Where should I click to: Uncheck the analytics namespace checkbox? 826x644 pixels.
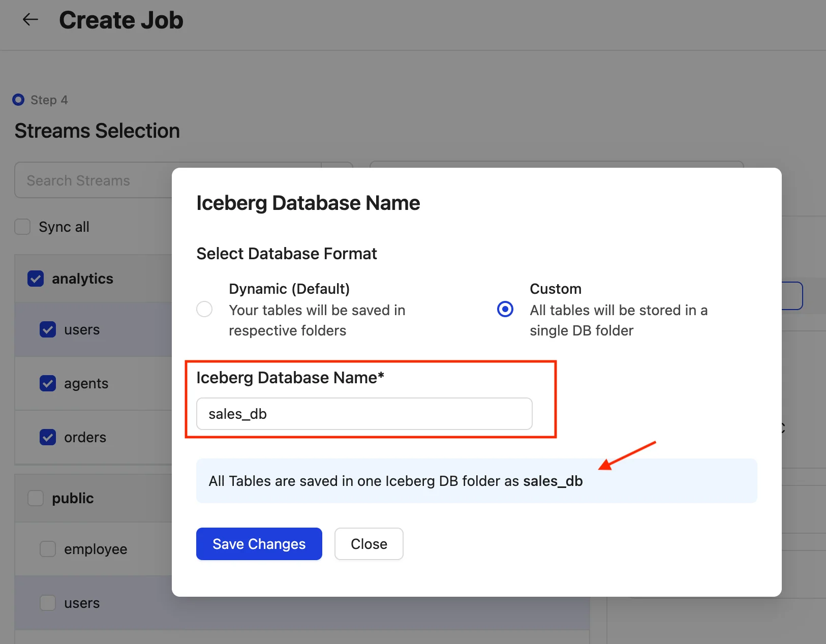tap(36, 279)
